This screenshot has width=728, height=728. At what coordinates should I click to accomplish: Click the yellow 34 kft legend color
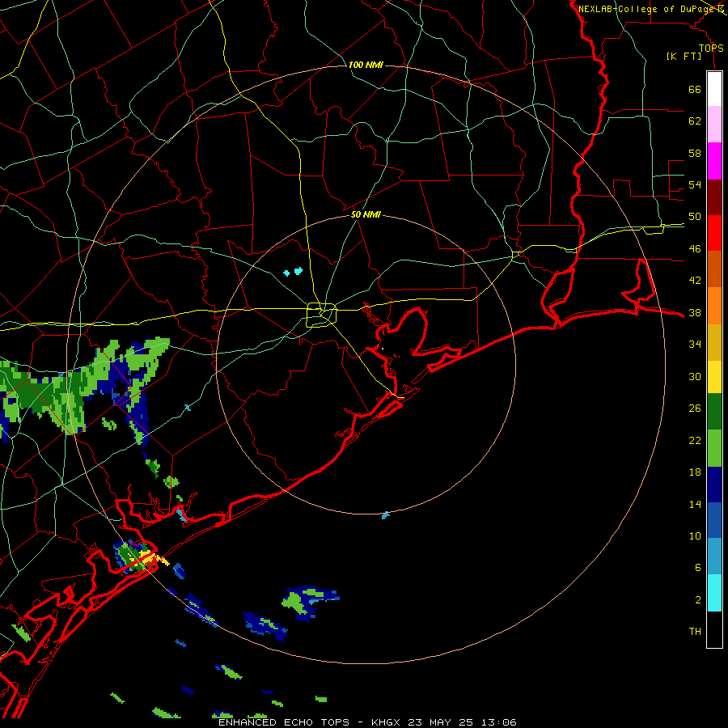(x=714, y=376)
